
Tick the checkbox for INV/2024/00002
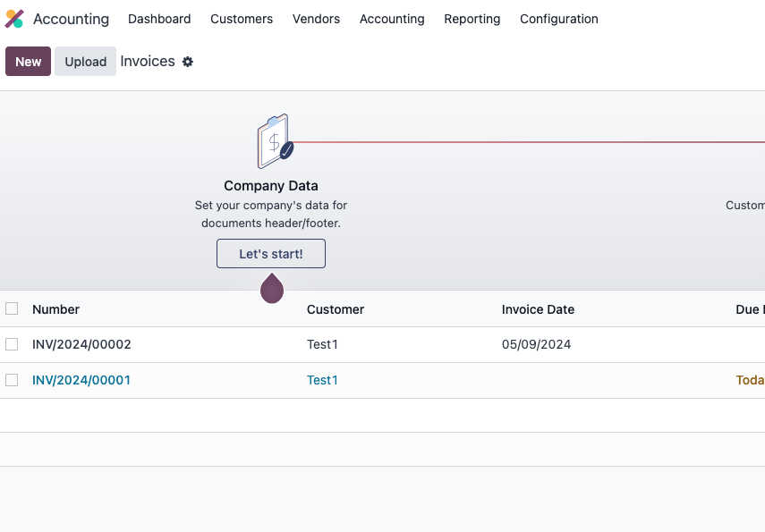(x=12, y=344)
